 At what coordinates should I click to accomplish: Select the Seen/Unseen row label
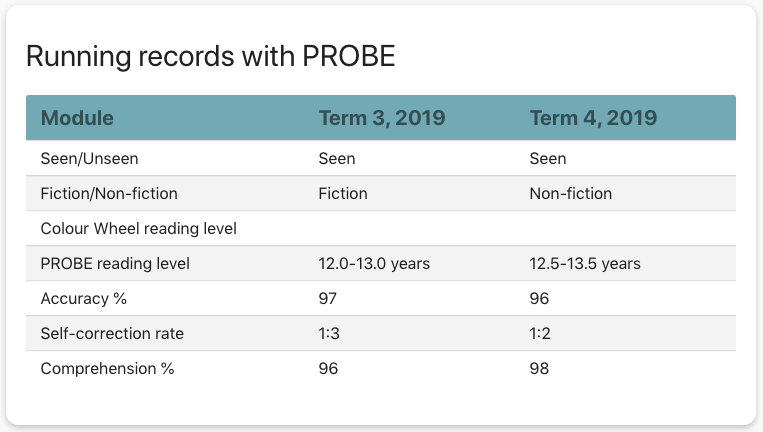(x=89, y=159)
